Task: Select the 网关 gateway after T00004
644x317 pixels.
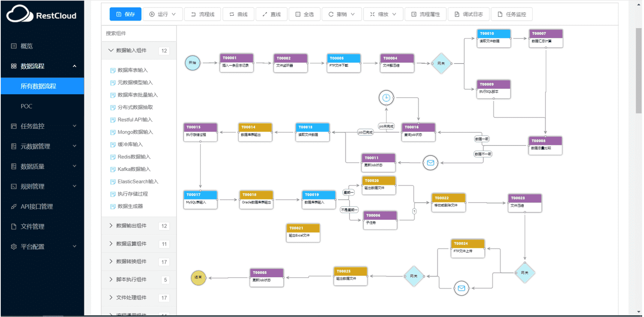Action: coord(441,63)
